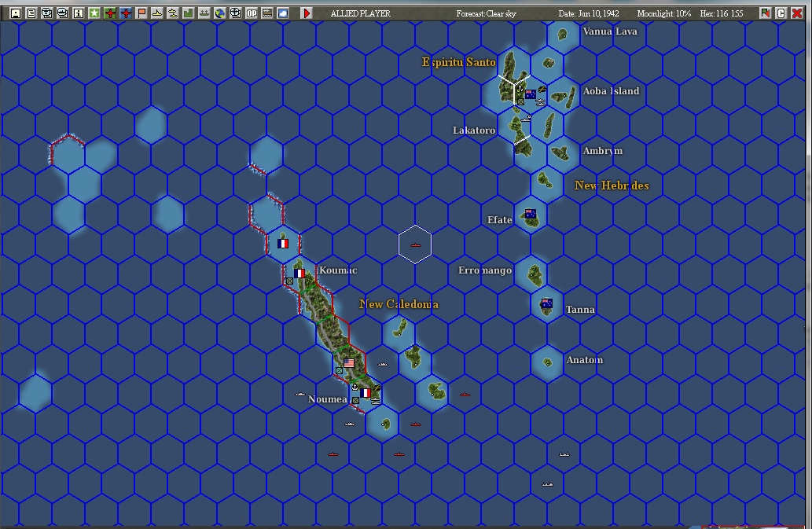Select the red submarine in white-outlined hex
Viewport: 812px width, 529px height.
tap(415, 244)
